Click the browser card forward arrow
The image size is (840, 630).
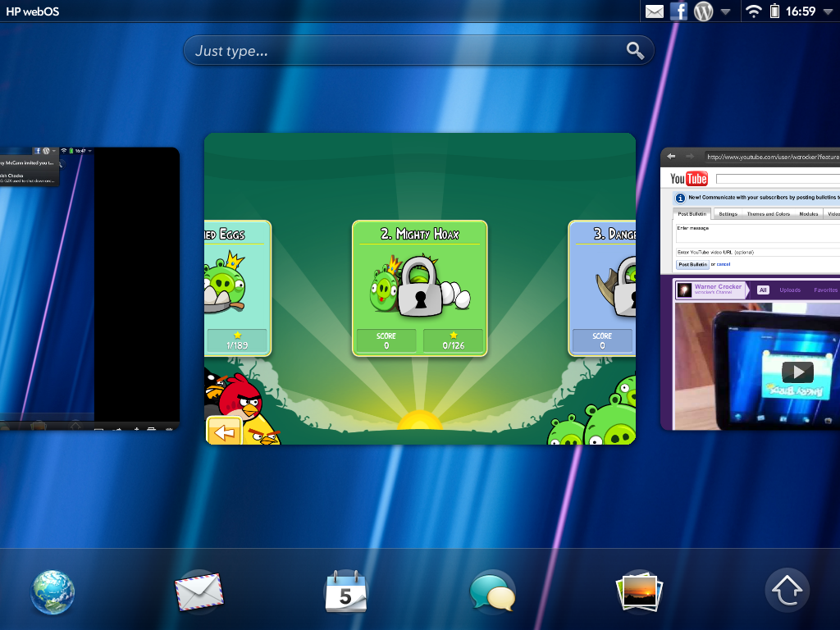tap(690, 157)
